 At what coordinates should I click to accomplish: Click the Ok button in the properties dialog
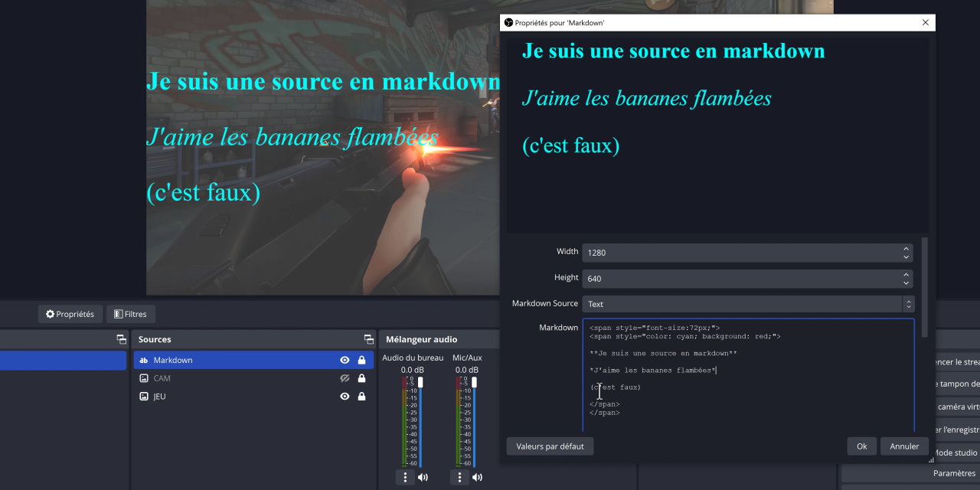(x=861, y=446)
